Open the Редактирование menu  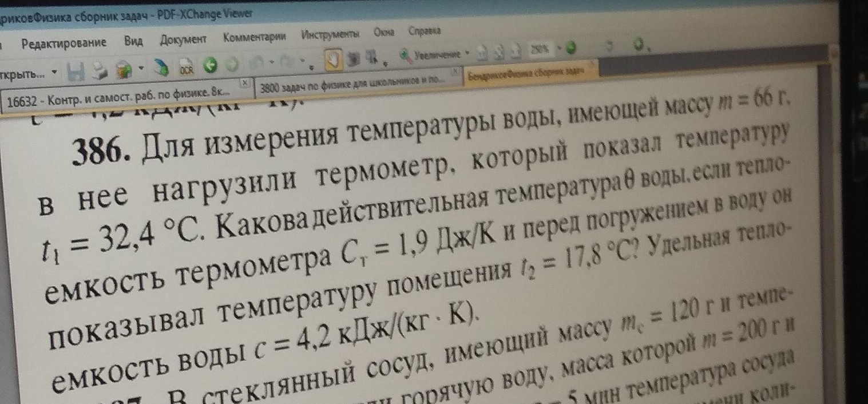coord(64,43)
